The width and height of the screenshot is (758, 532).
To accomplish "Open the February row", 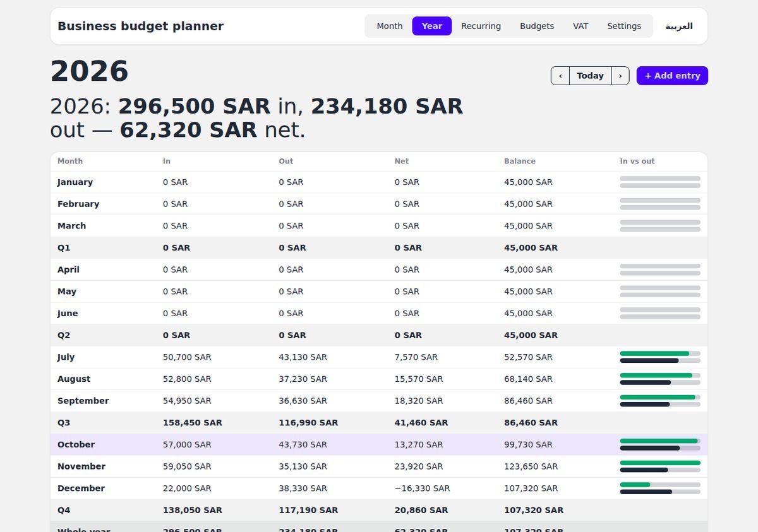I will tap(379, 204).
